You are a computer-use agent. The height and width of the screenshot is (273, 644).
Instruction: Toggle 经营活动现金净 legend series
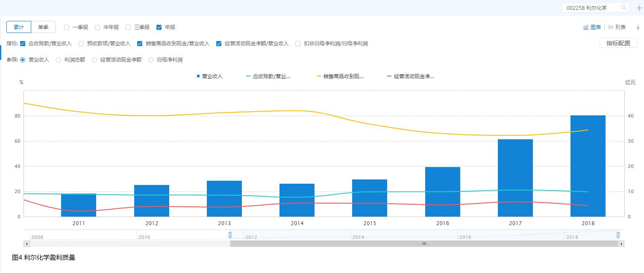(410, 76)
